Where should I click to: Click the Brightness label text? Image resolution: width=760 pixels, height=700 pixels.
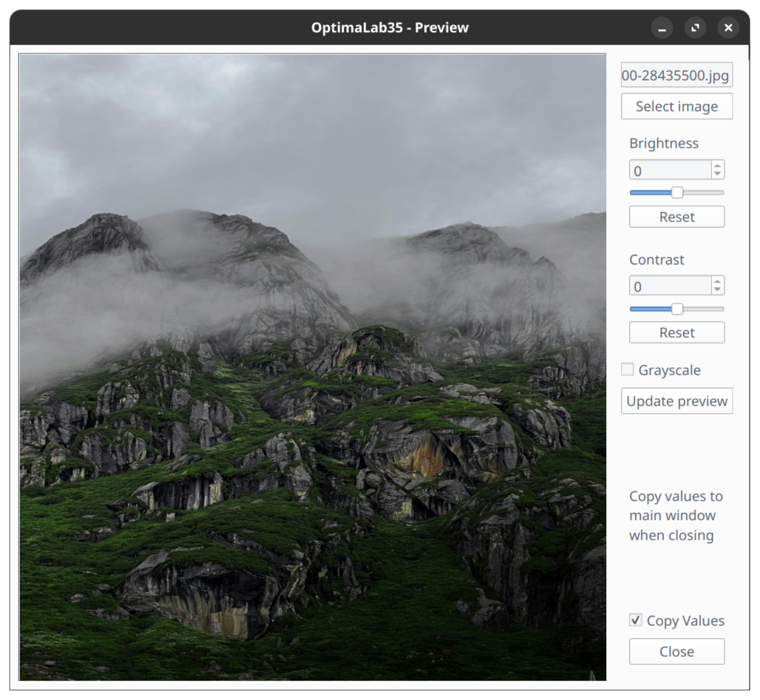664,143
